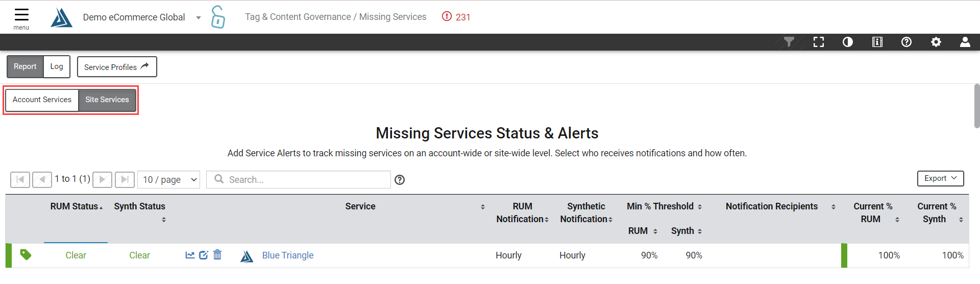Open the hamburger menu
The height and width of the screenshot is (284, 980).
tap(21, 18)
